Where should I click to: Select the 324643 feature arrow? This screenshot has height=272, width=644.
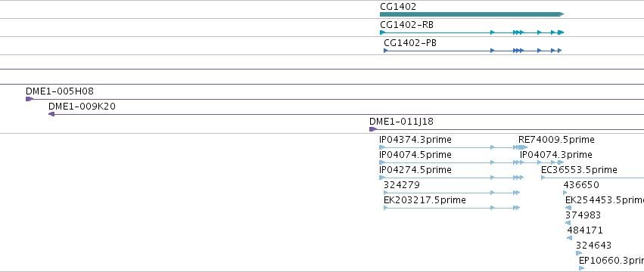click(x=579, y=253)
